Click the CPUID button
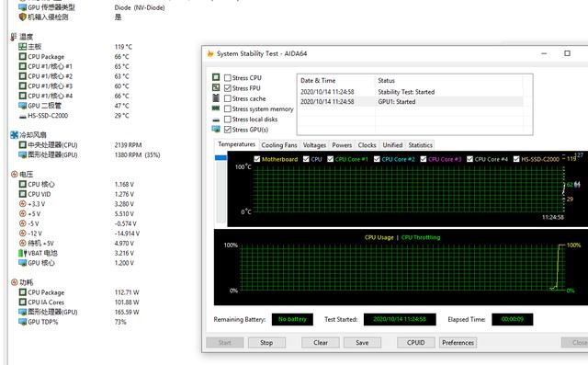The width and height of the screenshot is (588, 365). [x=416, y=343]
